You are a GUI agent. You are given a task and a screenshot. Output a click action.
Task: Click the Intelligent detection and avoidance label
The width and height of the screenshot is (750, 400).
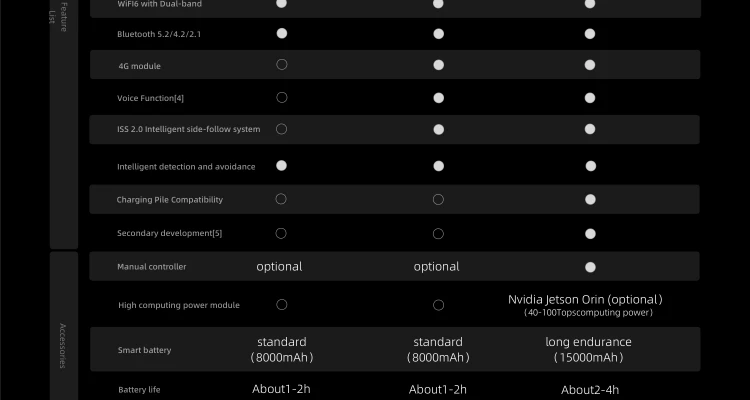186,166
